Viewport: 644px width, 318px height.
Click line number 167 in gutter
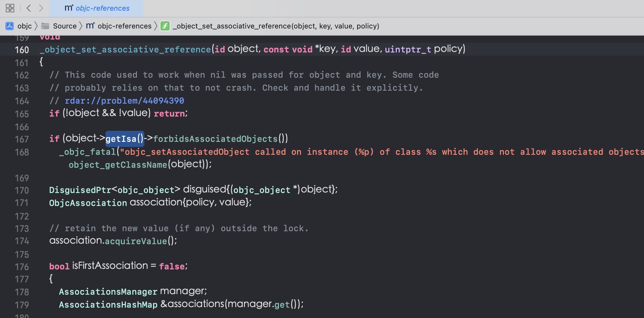(22, 139)
